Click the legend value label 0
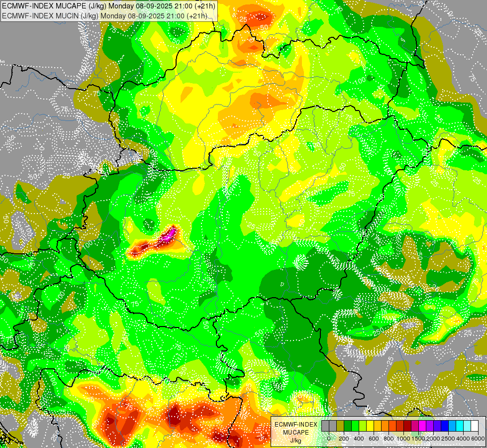The image size is (487, 448). [329, 439]
